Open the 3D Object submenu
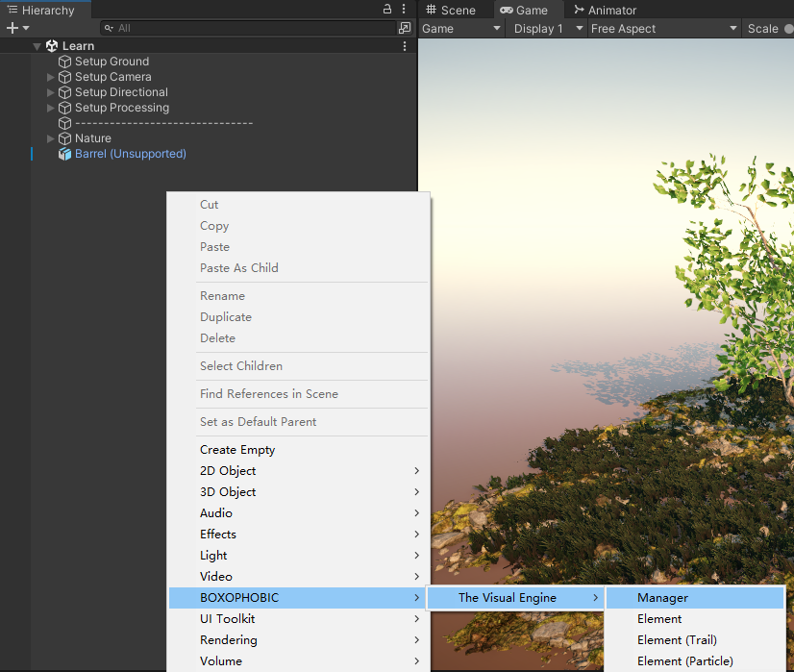 tap(300, 492)
